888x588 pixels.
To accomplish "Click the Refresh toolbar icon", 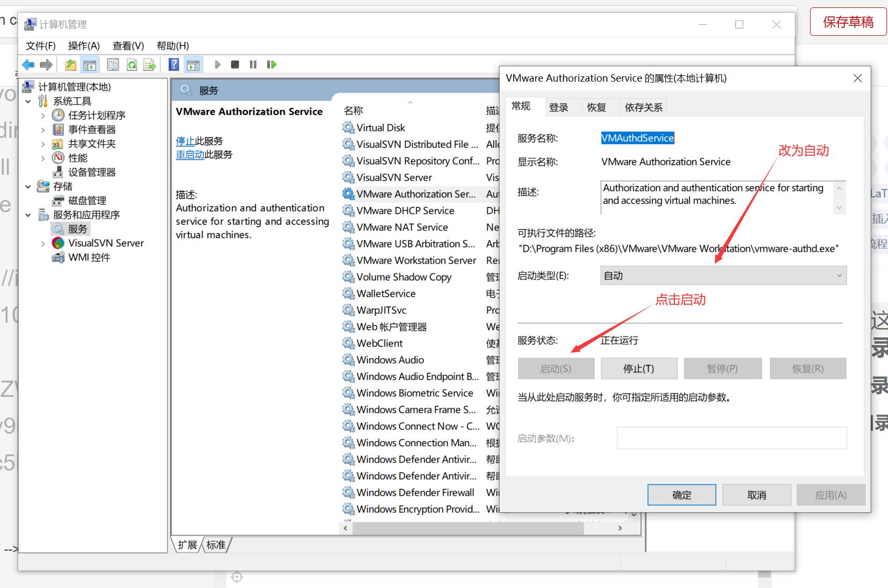I will click(x=132, y=65).
